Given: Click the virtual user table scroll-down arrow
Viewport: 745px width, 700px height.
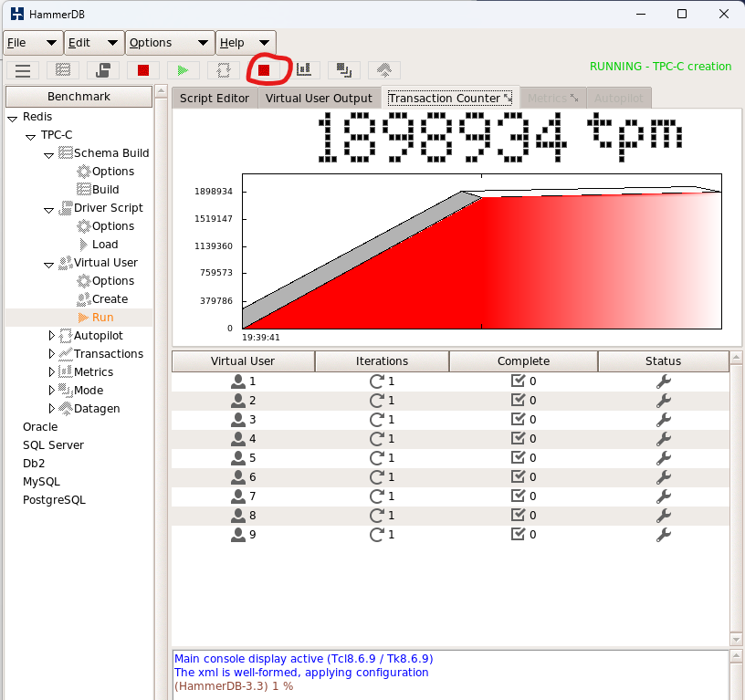Looking at the screenshot, I should 736,640.
